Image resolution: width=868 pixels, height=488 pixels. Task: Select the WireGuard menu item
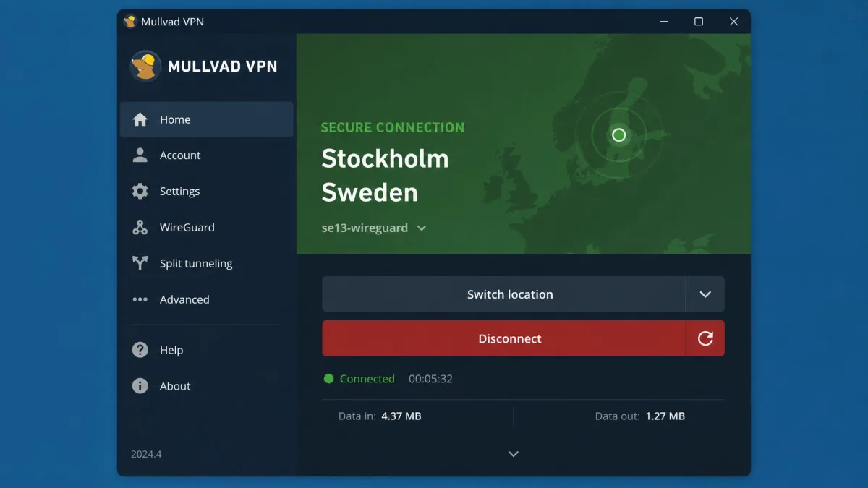(x=207, y=227)
